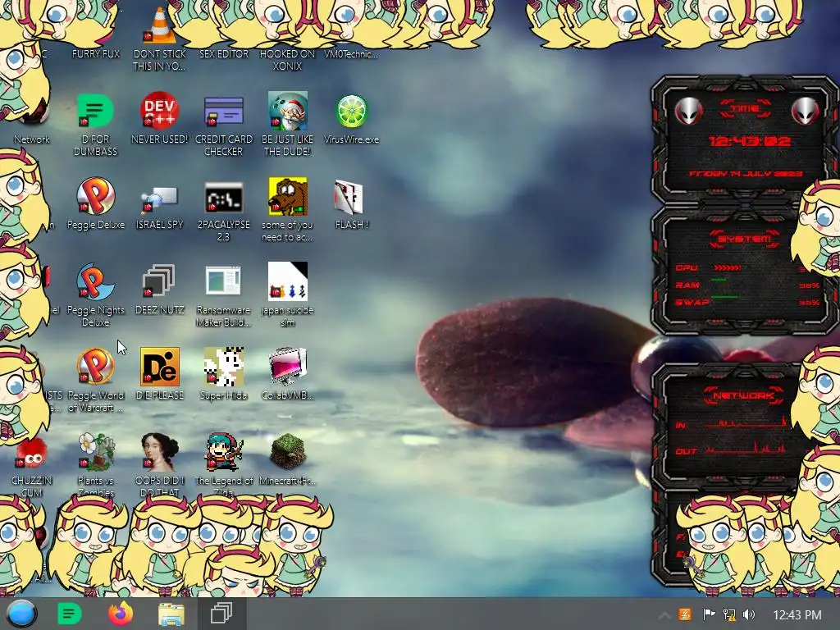Launch Peggle Nights Deluxe
This screenshot has height=630, width=840.
(x=95, y=281)
